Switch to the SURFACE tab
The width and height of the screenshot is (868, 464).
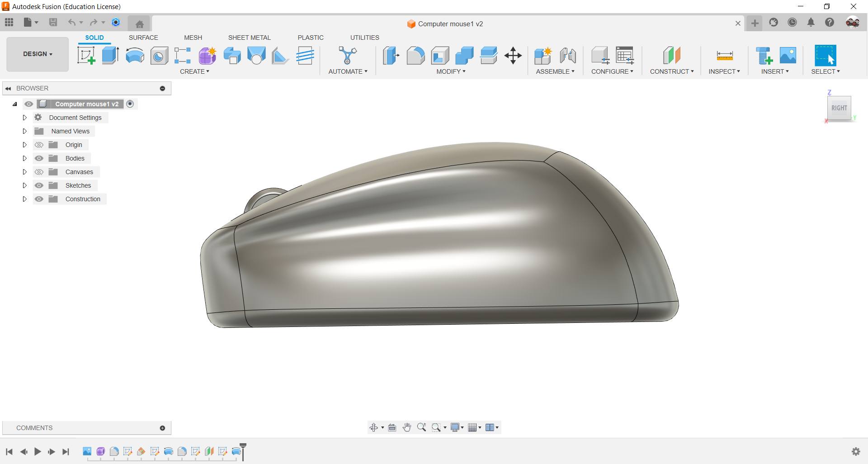(x=143, y=38)
